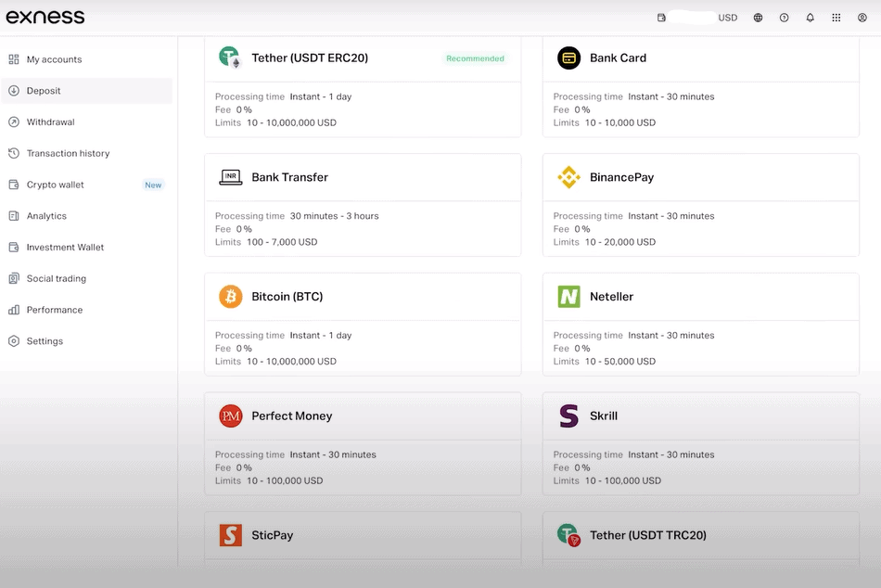Click the Neteller green logo

tap(568, 297)
